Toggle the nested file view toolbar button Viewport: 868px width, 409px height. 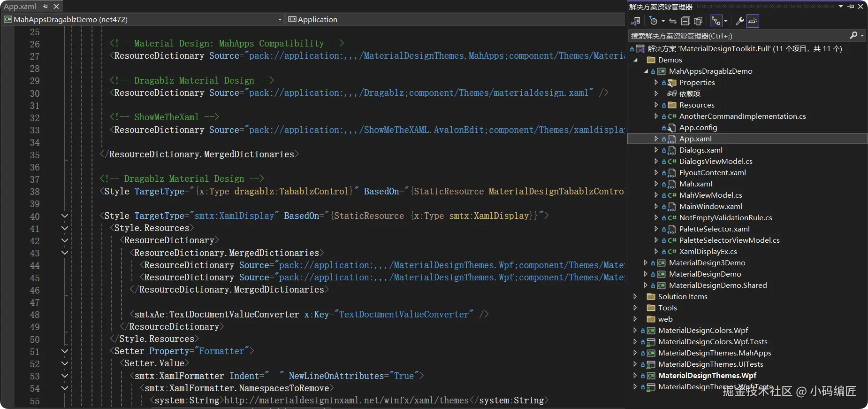tap(716, 21)
